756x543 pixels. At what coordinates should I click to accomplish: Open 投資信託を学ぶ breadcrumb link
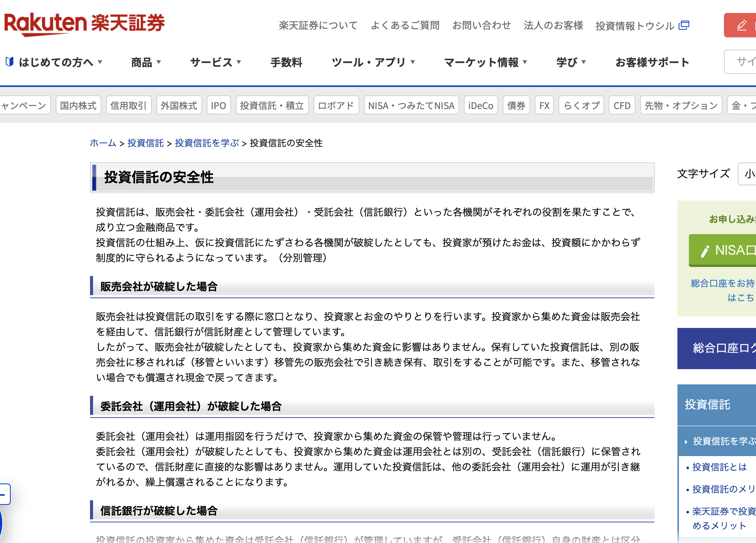(207, 143)
